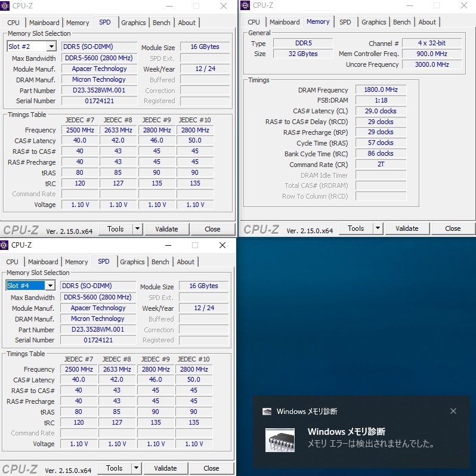The width and height of the screenshot is (476, 476).
Task: Click Week/Year 12 / 24 in Slot #2 window
Action: pyautogui.click(x=205, y=69)
